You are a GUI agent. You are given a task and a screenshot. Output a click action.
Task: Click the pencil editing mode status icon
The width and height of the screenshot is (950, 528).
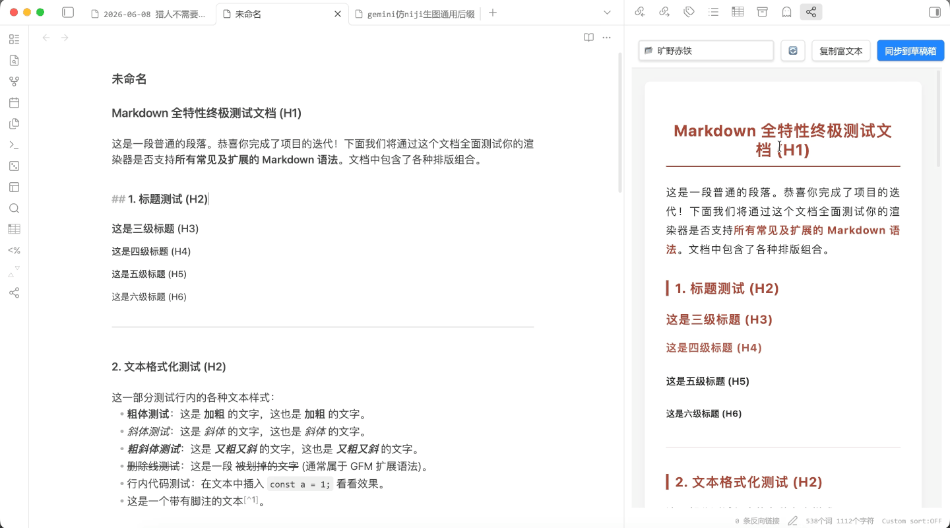pos(792,521)
